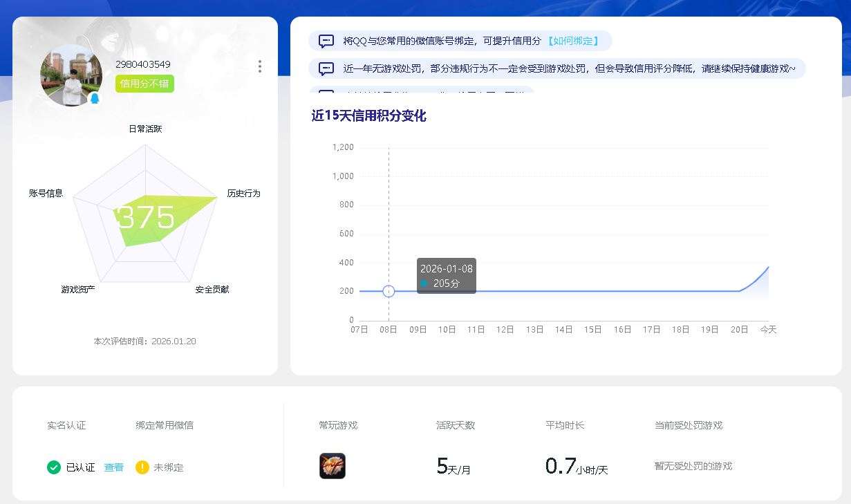Click the chat bubble icon before the game penalty notice
This screenshot has height=504, width=851.
(x=326, y=69)
